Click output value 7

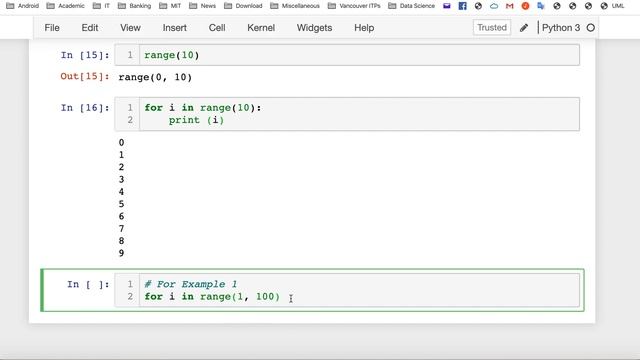(x=121, y=228)
